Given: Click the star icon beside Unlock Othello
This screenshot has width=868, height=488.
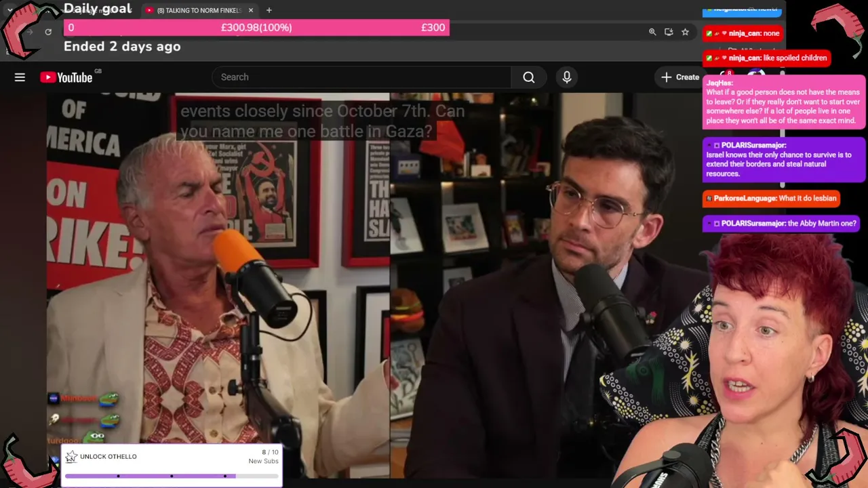Looking at the screenshot, I should pos(71,457).
